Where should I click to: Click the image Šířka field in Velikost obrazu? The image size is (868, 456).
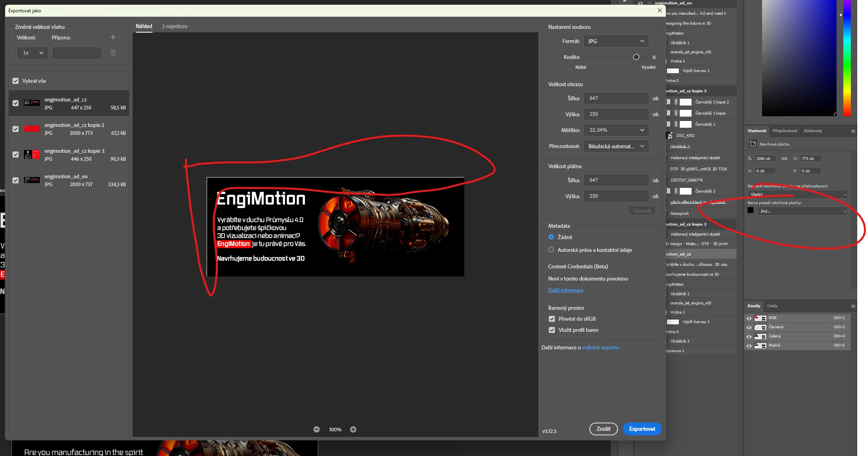[616, 98]
